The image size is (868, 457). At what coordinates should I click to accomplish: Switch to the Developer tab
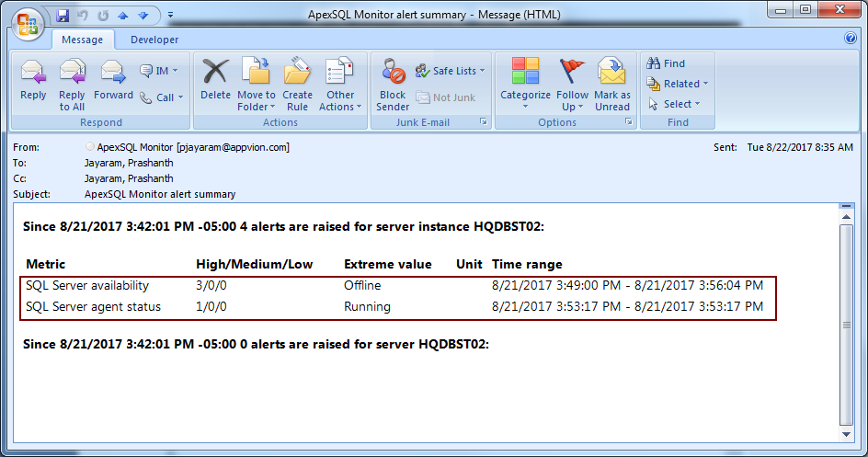coord(154,40)
